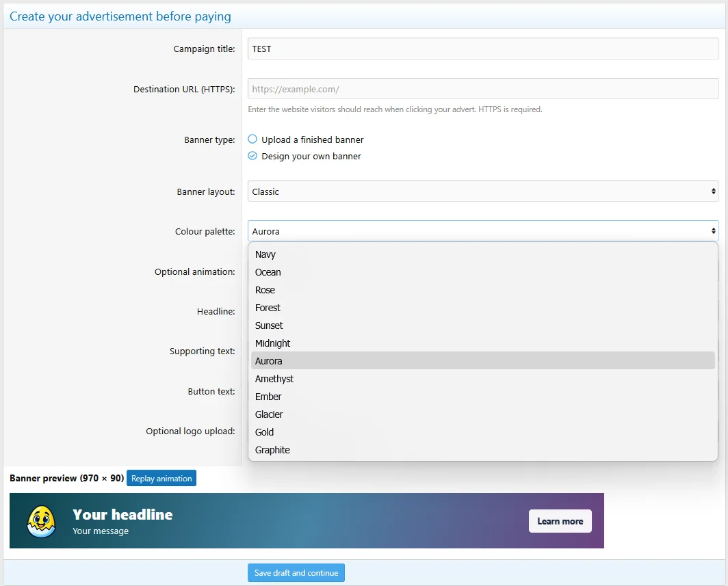Click the 'Your message' banner text
728x586 pixels.
[101, 531]
